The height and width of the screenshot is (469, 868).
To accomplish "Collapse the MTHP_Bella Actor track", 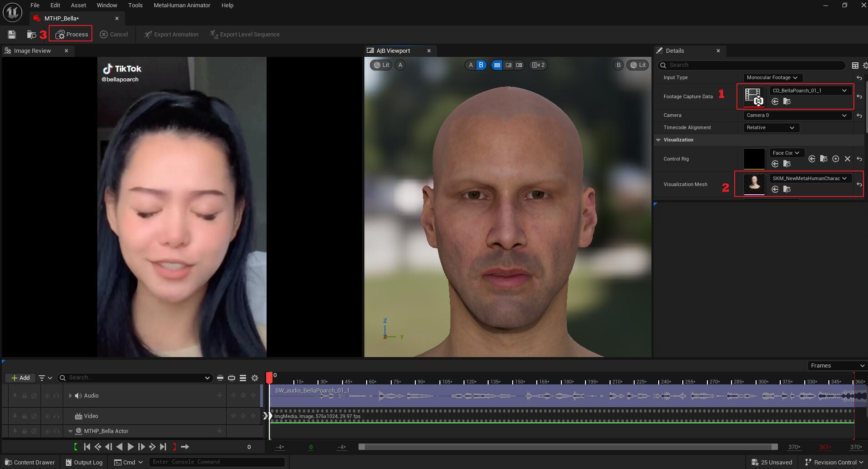I will pos(71,431).
